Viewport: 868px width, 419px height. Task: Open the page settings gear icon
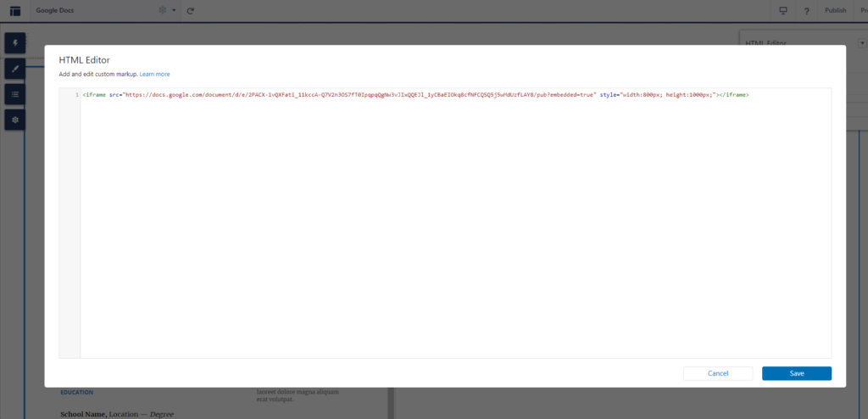163,10
